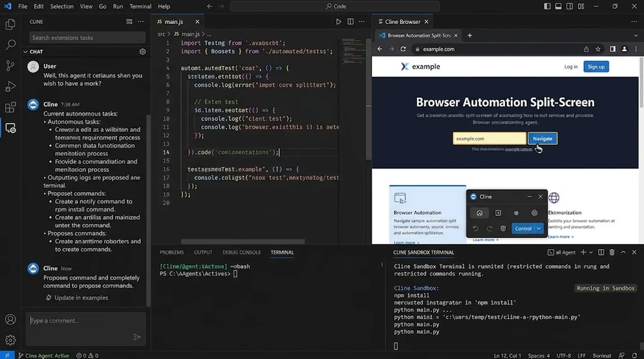Open new terminal dropdown arrow
Image resolution: width=644 pixels, height=359 pixels.
point(591,252)
